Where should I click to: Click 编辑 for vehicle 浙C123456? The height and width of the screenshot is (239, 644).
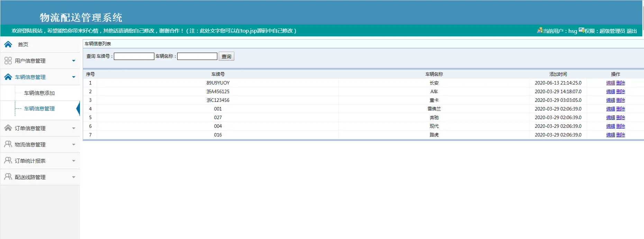[x=611, y=100]
